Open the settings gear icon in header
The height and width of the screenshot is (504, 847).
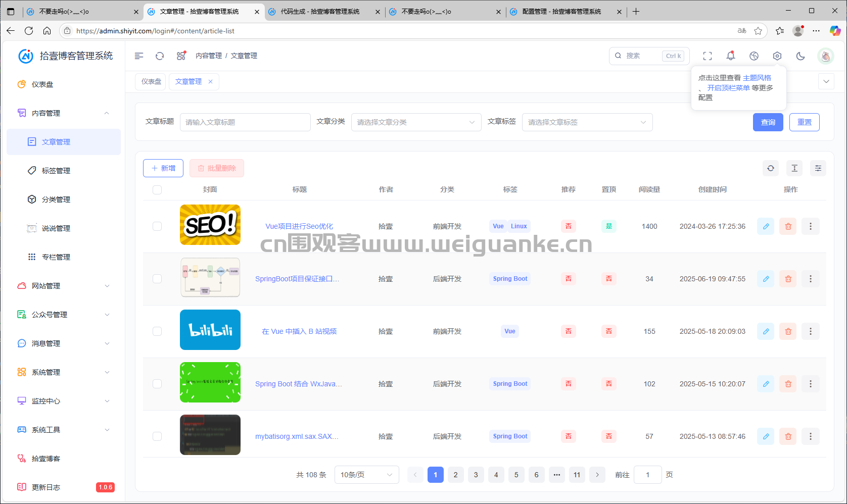pos(777,56)
